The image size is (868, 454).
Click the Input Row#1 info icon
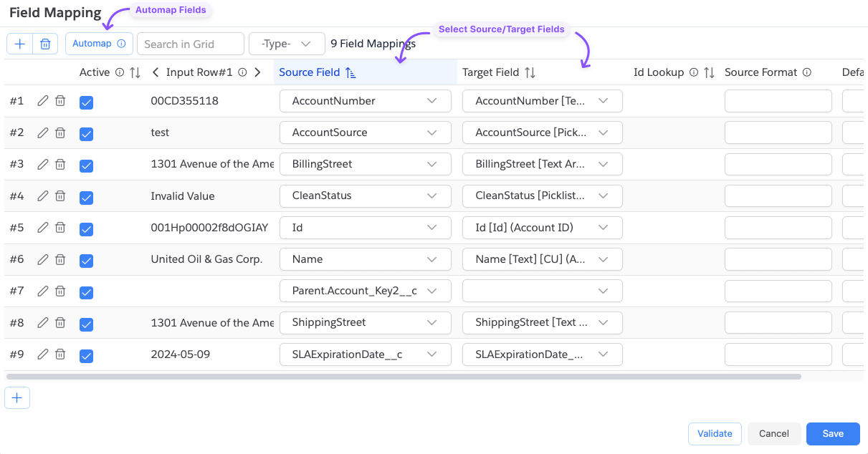point(242,72)
